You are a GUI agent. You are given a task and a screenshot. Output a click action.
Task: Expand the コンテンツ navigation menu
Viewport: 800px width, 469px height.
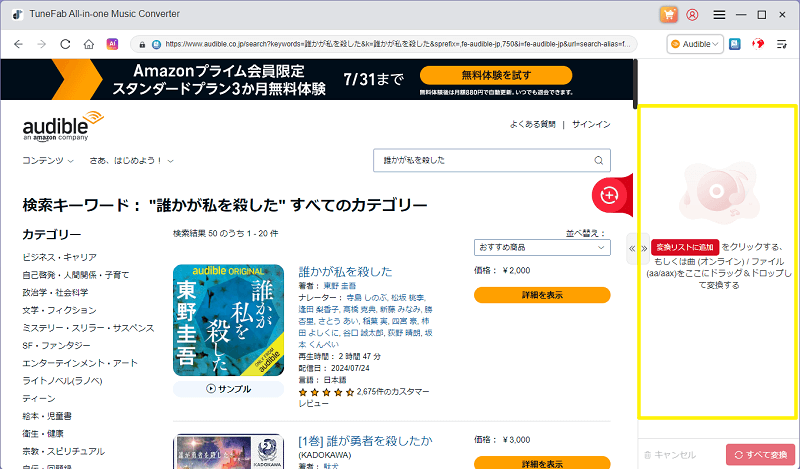tap(48, 160)
